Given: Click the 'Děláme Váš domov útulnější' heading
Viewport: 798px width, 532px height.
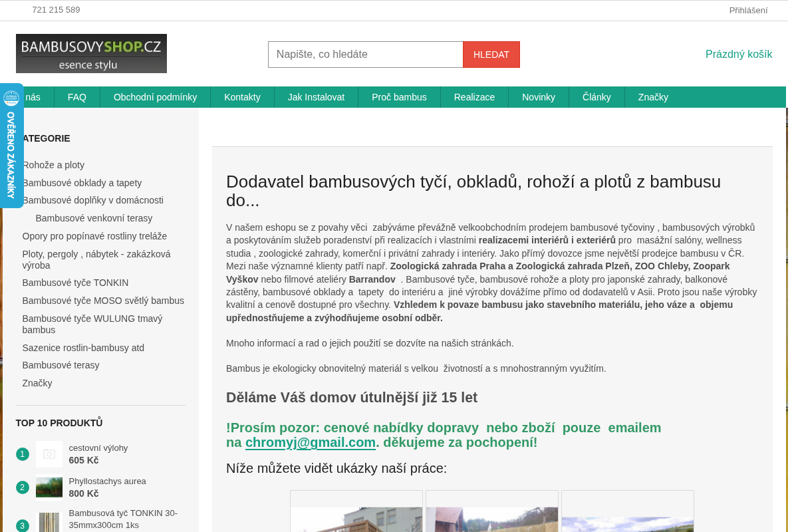Looking at the screenshot, I should [352, 398].
